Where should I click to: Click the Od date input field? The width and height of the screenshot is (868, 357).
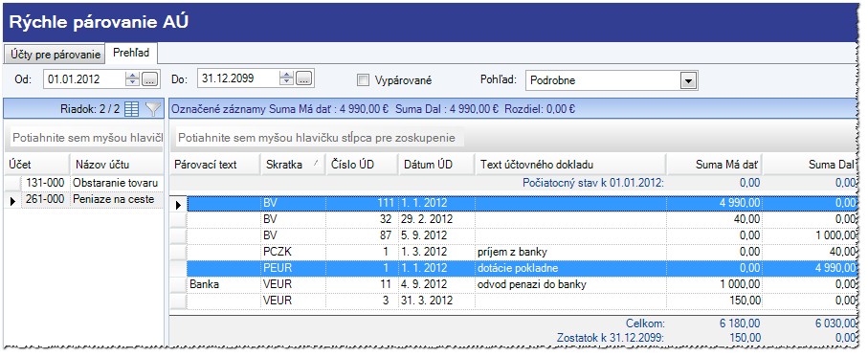tap(85, 79)
